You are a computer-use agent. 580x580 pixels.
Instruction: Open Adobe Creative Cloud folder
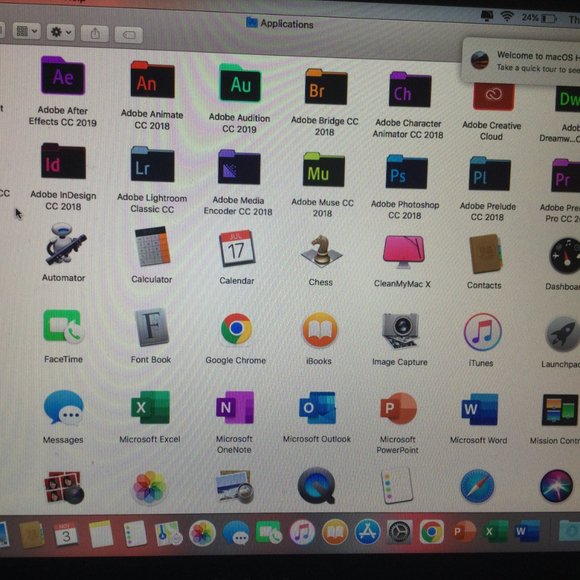(493, 96)
